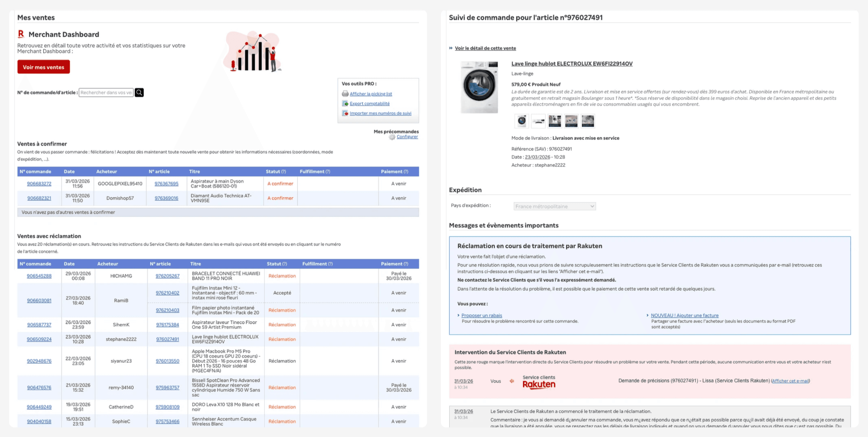Click the gear icon beside Configurer

(x=392, y=137)
